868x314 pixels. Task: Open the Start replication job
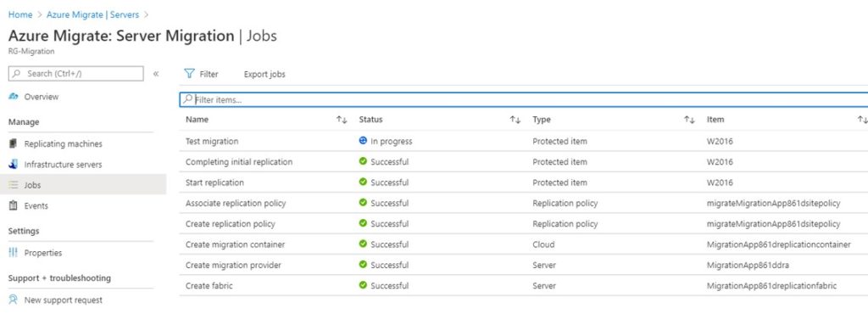(x=214, y=182)
